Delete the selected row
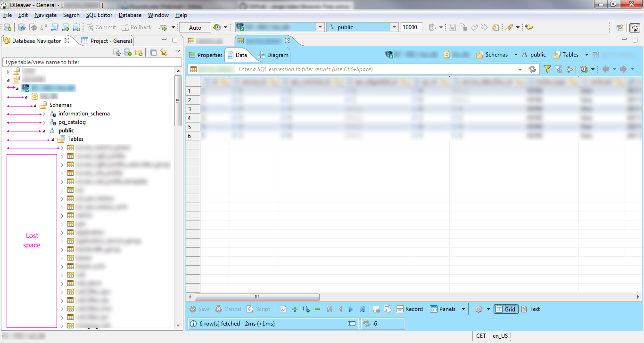Screen dimensions: 644x343 (316, 309)
